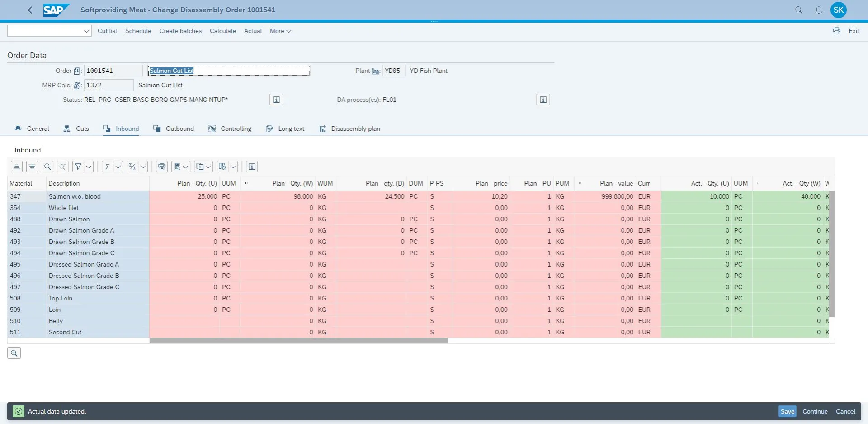This screenshot has width=868, height=424.
Task: Click the Order value help icon
Action: click(x=77, y=71)
